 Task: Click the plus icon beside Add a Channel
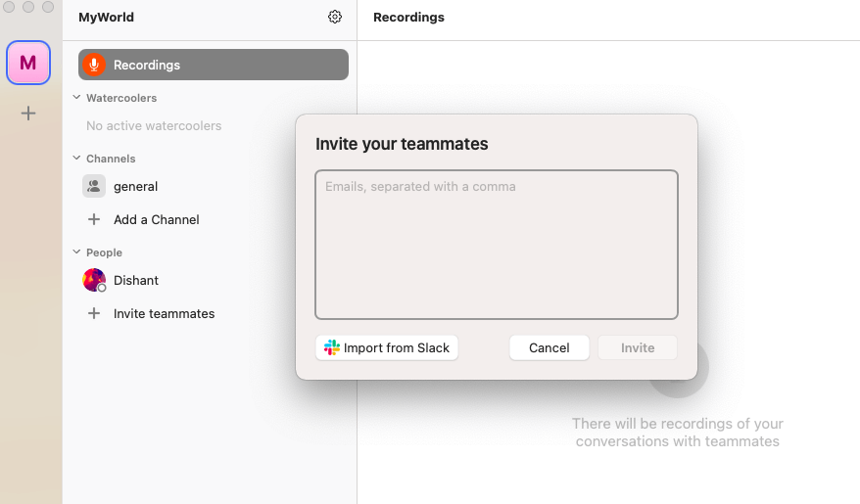[94, 219]
